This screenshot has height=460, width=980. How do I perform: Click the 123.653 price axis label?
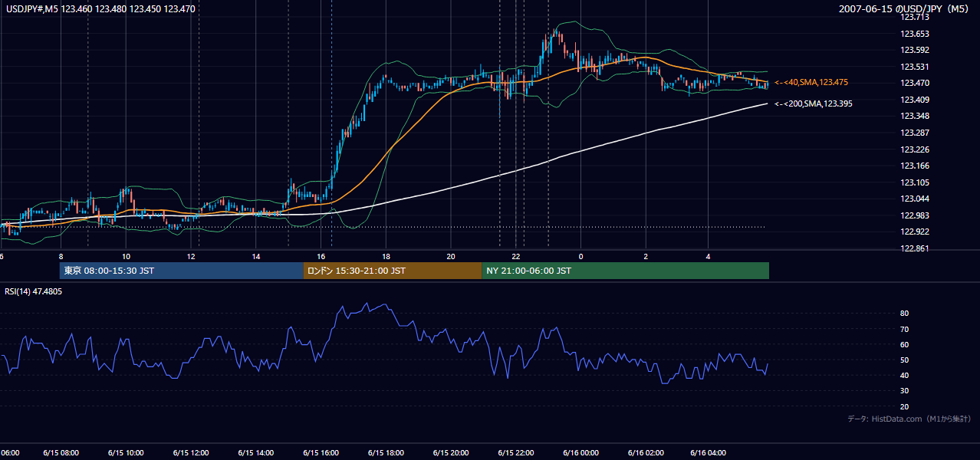(x=916, y=34)
